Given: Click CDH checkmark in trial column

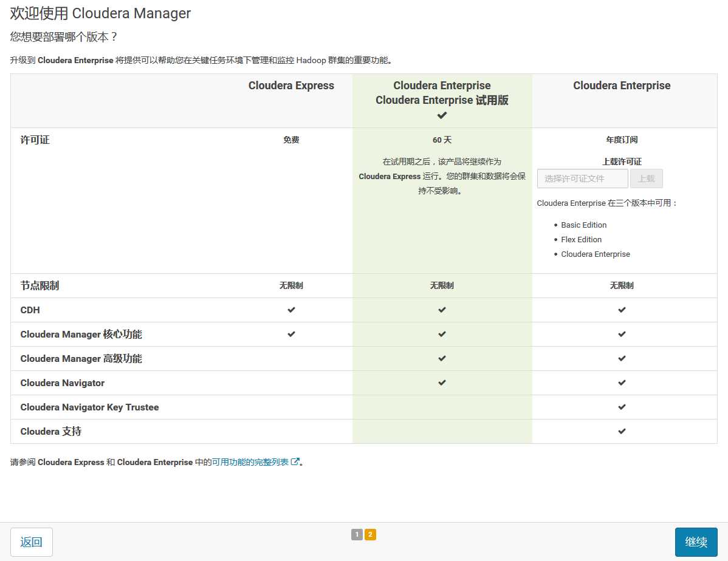Looking at the screenshot, I should coord(442,310).
